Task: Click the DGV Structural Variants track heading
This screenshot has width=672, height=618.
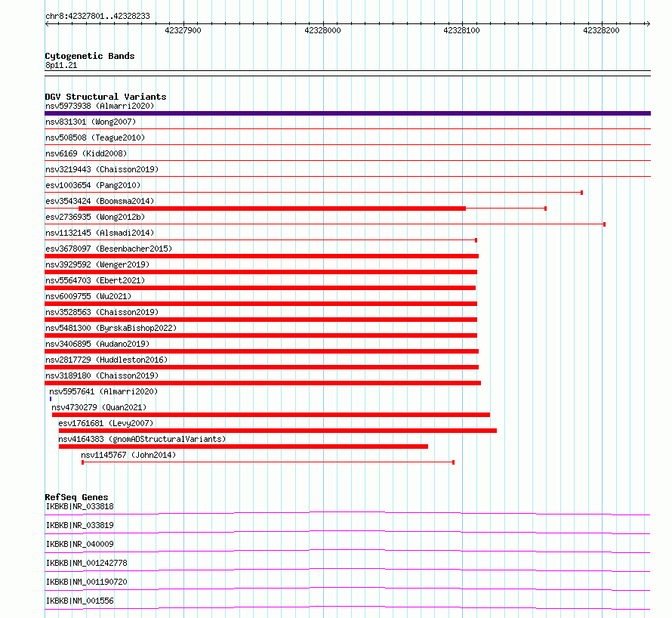Action: [106, 97]
